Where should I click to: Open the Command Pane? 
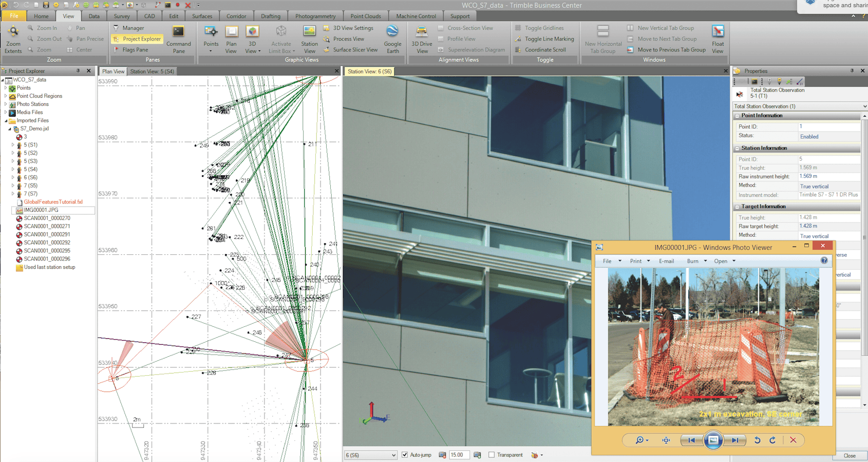click(x=179, y=39)
